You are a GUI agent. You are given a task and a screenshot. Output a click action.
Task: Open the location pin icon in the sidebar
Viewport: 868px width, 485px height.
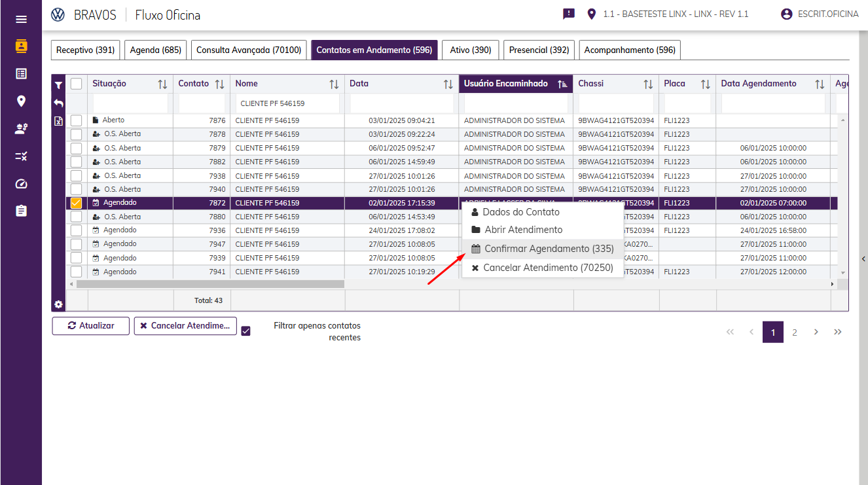(x=21, y=101)
